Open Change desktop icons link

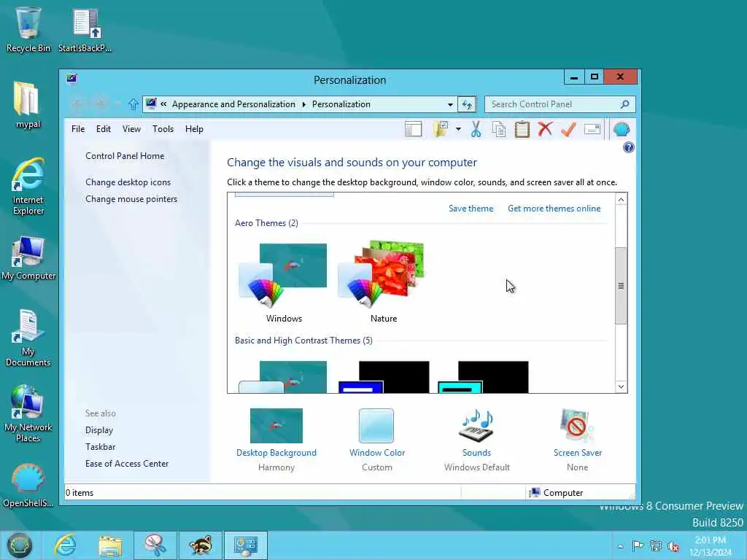coord(128,182)
